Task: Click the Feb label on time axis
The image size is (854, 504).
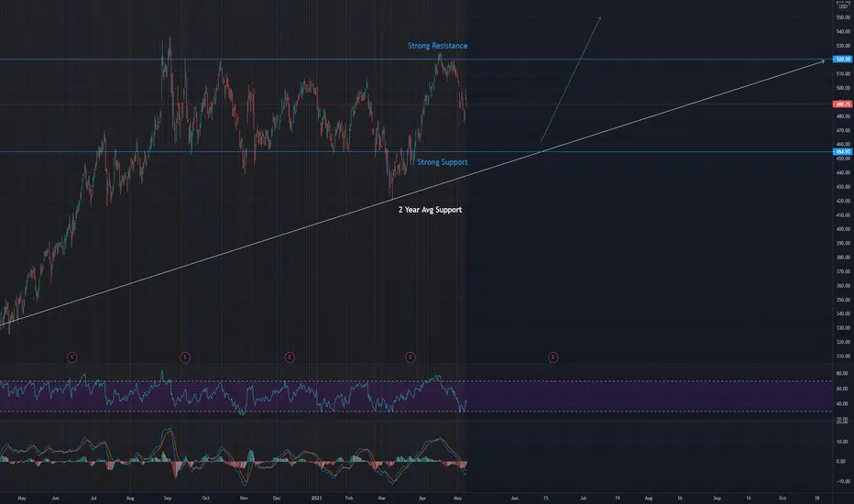Action: click(x=349, y=498)
